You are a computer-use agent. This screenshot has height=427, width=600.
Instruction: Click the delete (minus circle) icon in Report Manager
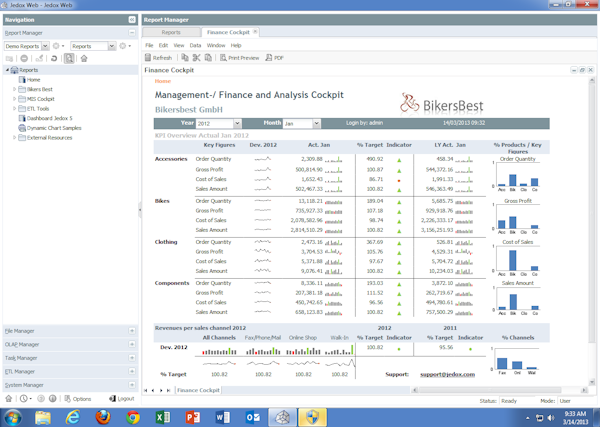coord(24,59)
